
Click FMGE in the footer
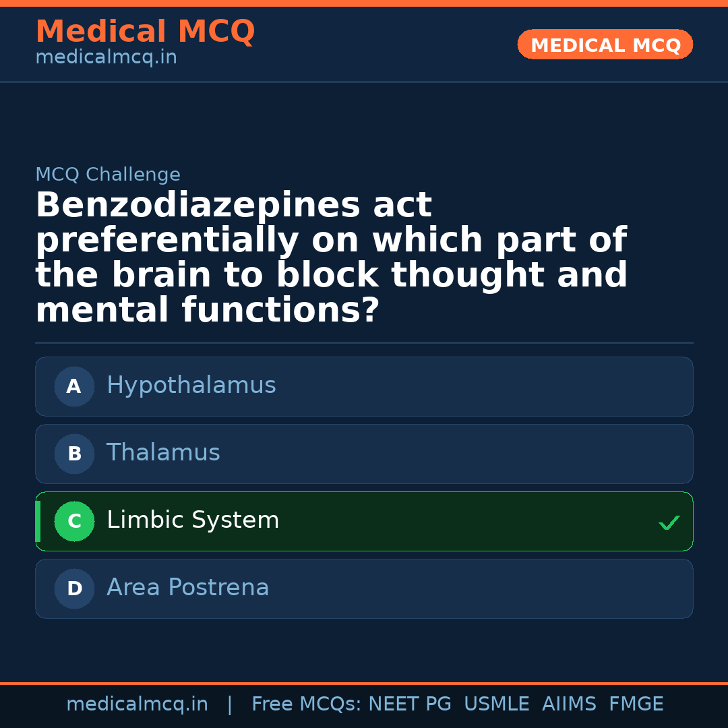(x=636, y=704)
